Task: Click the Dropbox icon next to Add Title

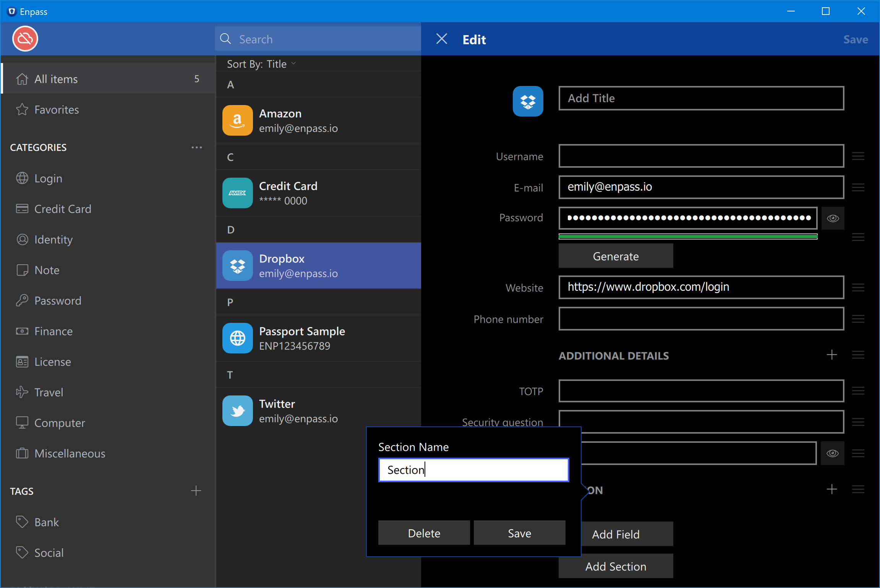Action: pyautogui.click(x=528, y=101)
